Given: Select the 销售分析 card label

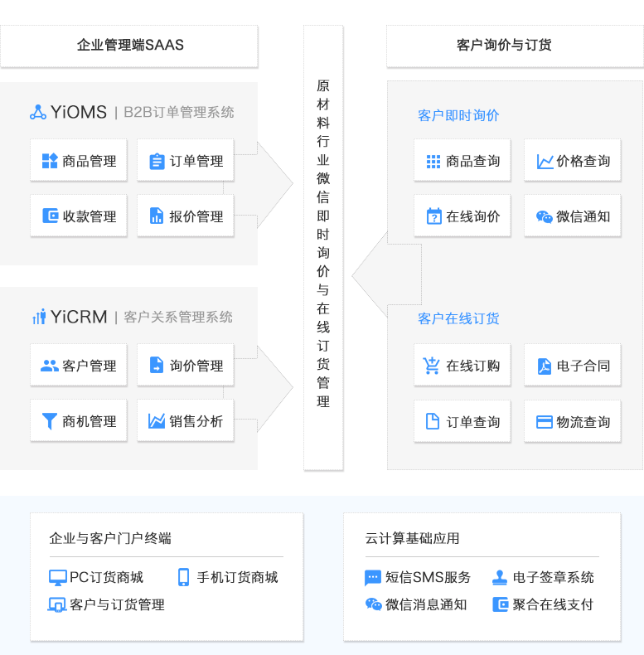Looking at the screenshot, I should 196,421.
